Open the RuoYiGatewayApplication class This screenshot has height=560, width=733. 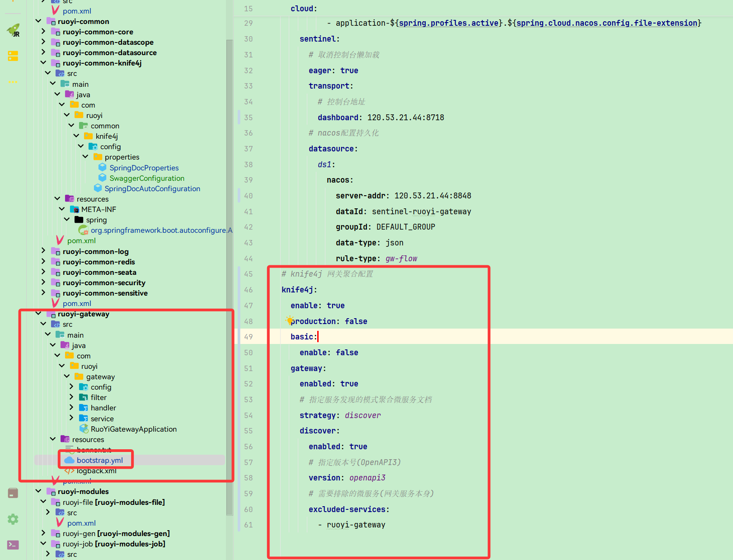[x=133, y=428]
